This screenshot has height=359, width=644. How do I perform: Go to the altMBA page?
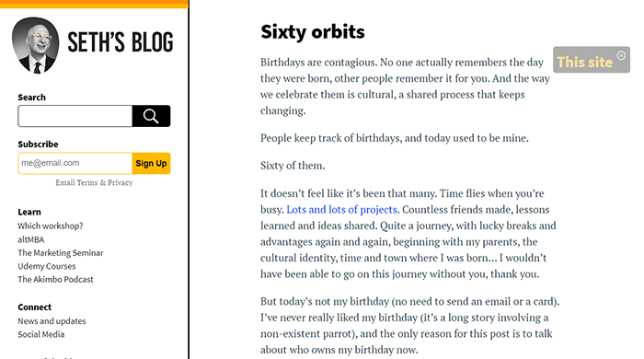[30, 239]
